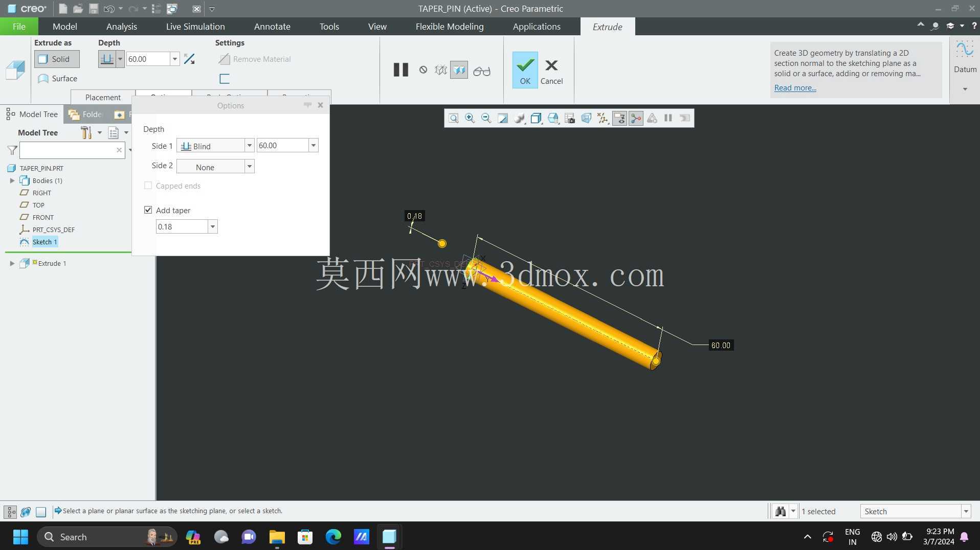Open the ribbon depth value dropdown
The width and height of the screenshot is (980, 550).
[x=175, y=59]
